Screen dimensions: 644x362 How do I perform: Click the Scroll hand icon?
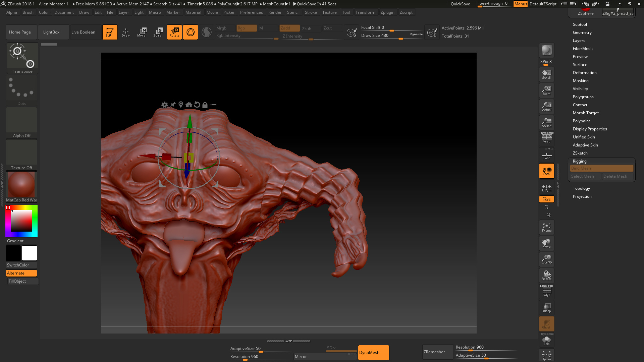point(546,74)
